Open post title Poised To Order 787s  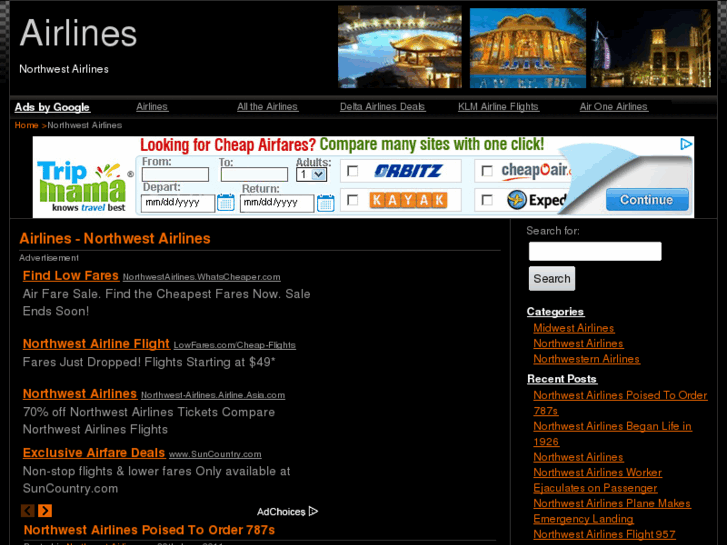[149, 530]
